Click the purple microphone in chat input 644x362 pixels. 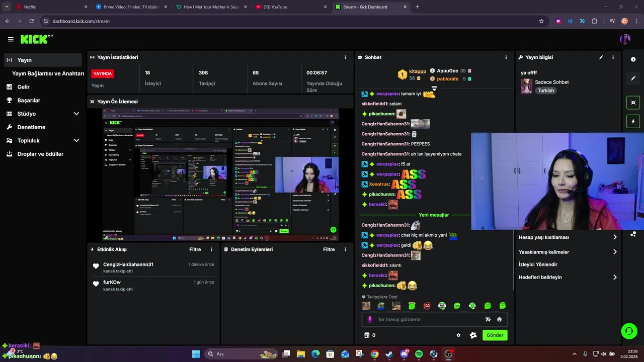(x=370, y=319)
